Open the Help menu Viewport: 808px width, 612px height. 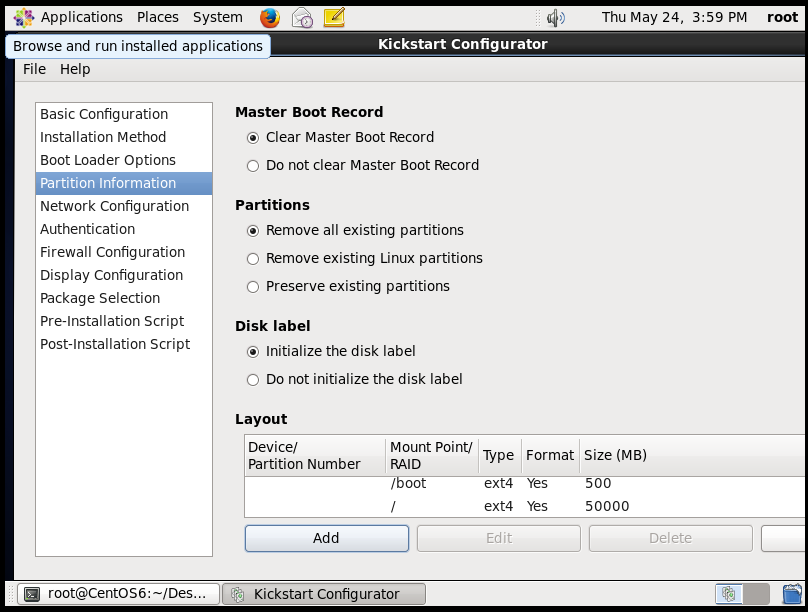tap(75, 69)
